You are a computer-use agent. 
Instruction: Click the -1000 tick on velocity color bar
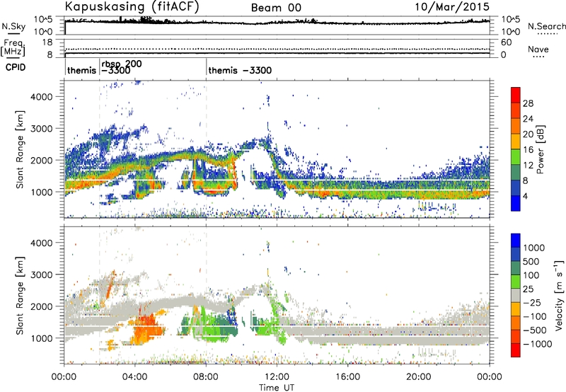(538, 344)
